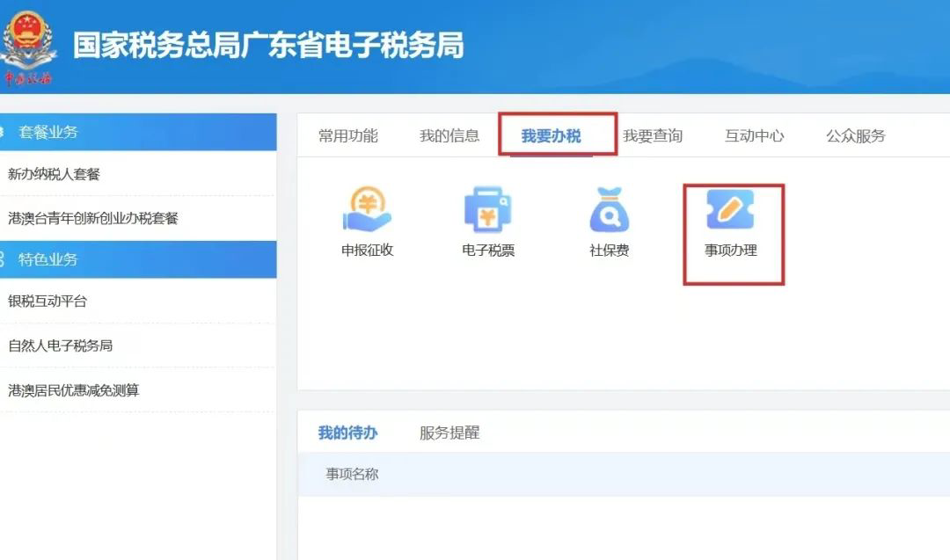This screenshot has width=950, height=560.
Task: Go to the 我要查询 tab
Action: pos(653,135)
